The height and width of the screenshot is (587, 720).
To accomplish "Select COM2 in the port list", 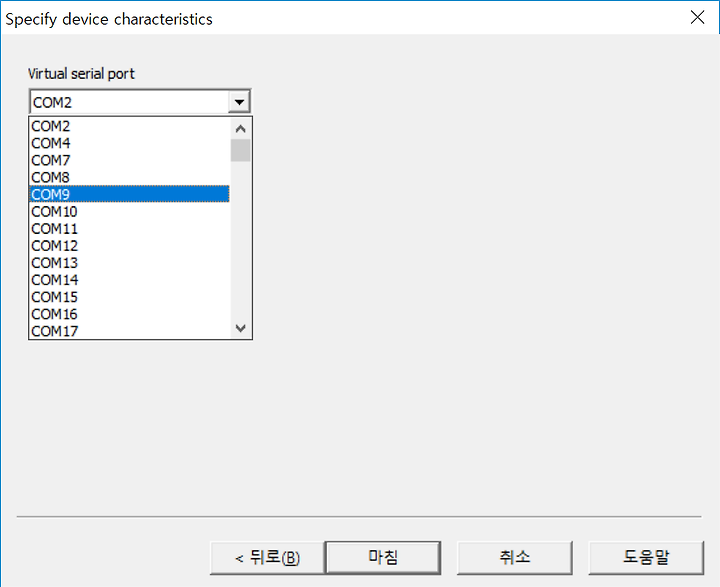I will tap(129, 126).
